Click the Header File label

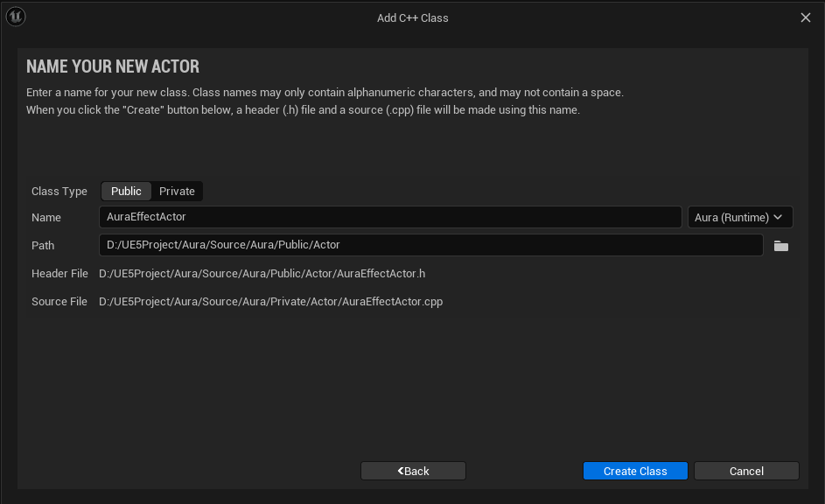tap(60, 274)
